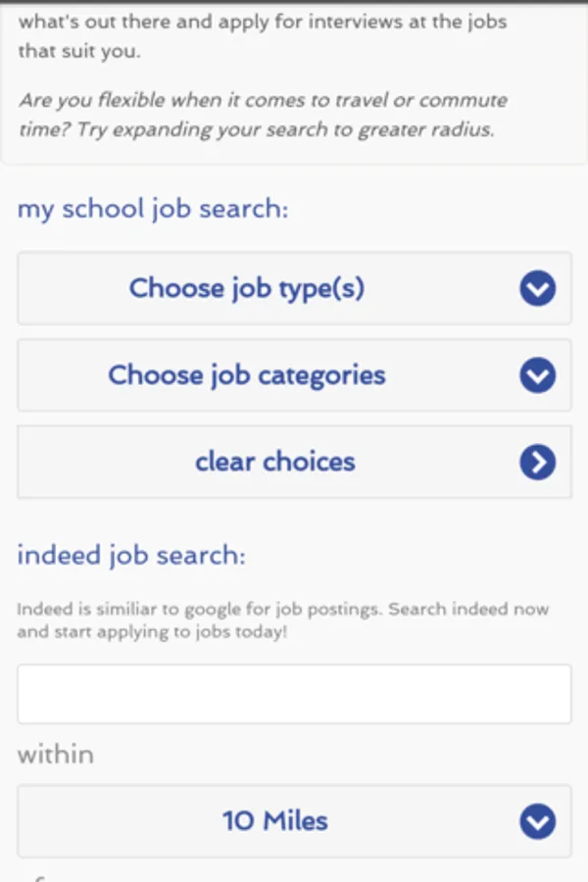
Task: Tap the 'my school job search:' heading
Action: pos(153,209)
